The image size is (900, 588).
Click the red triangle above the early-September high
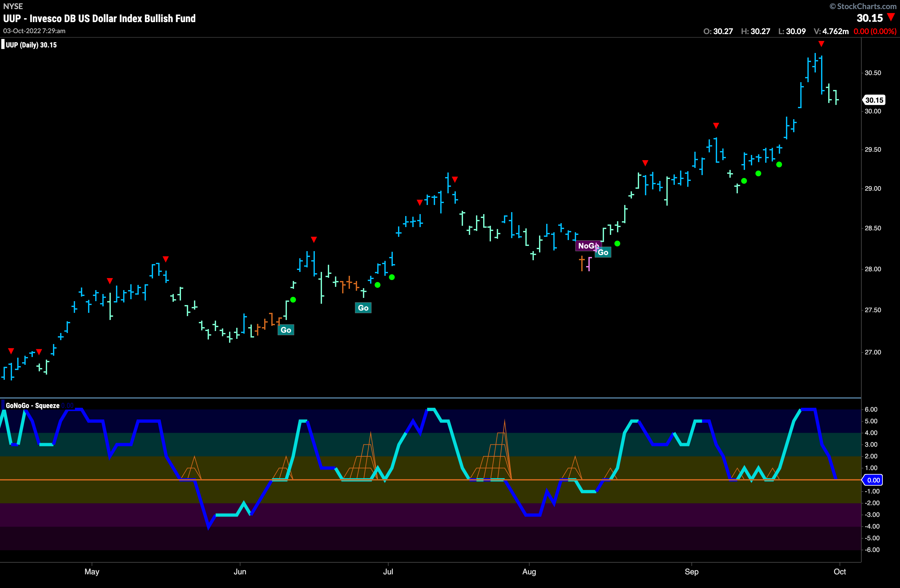click(x=716, y=125)
